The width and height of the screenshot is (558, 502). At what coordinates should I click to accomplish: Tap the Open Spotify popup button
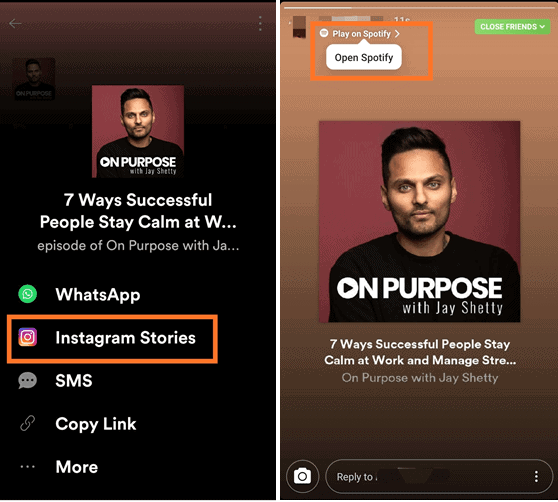tap(364, 57)
